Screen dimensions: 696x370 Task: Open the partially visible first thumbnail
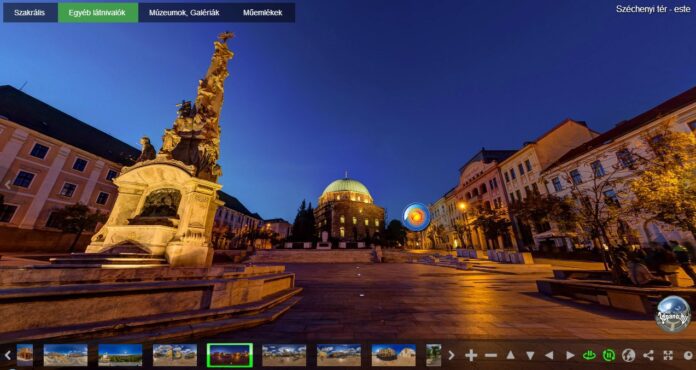pos(25,355)
